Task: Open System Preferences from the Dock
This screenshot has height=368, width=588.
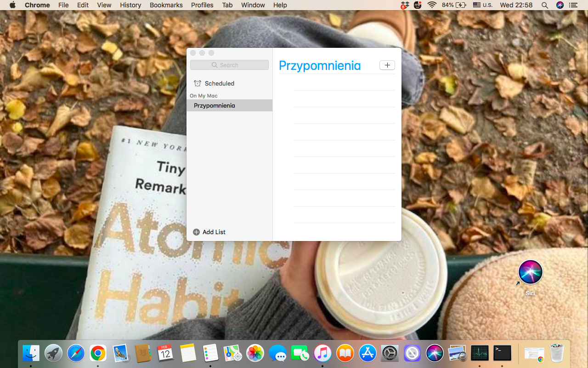Action: click(x=390, y=353)
